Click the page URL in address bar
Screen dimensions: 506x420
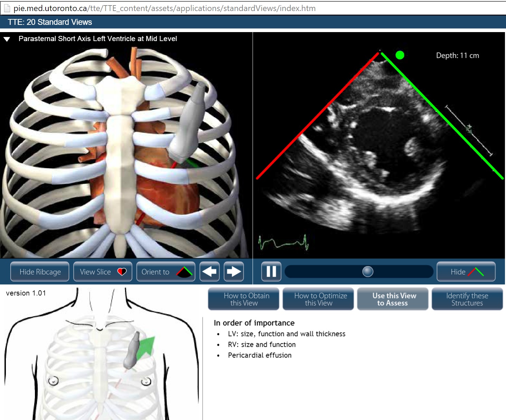coord(164,8)
